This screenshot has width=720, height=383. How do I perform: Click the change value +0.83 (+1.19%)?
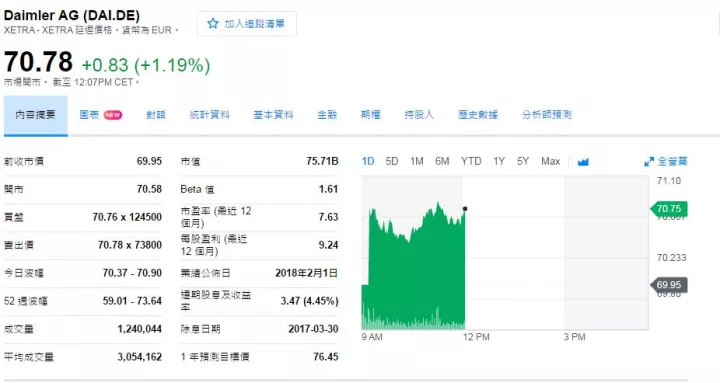146,65
